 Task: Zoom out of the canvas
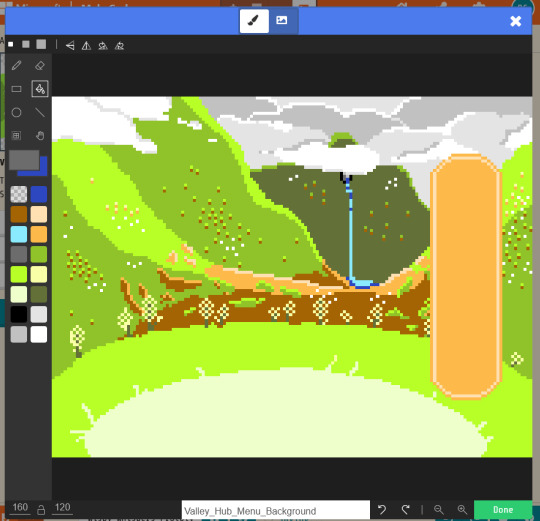(x=438, y=509)
